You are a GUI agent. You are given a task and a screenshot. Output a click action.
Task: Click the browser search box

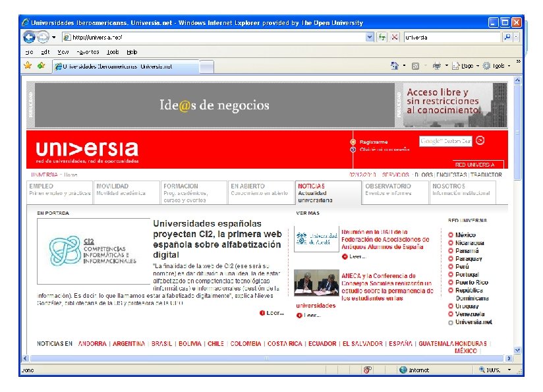(452, 37)
